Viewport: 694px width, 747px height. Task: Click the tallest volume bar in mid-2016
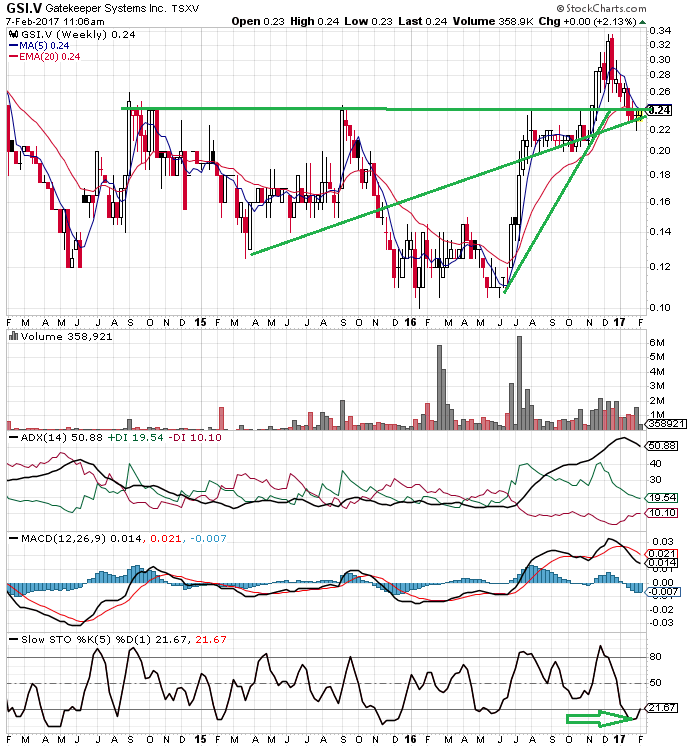tap(520, 383)
